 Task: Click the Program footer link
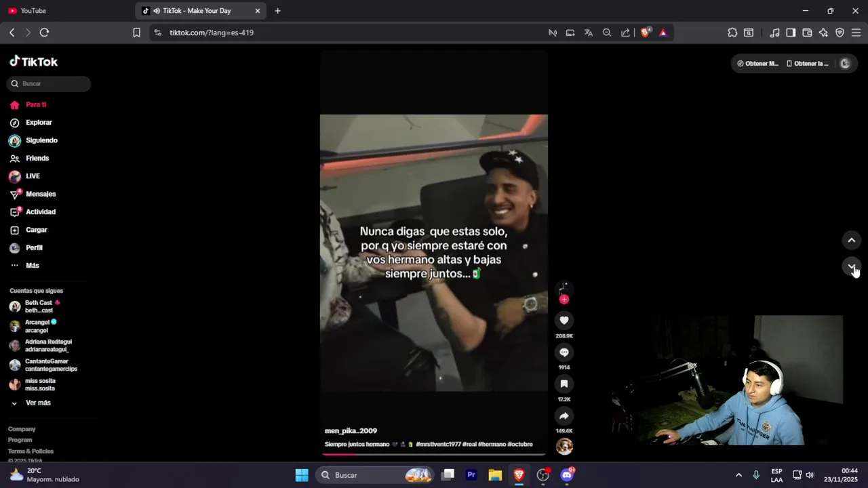pyautogui.click(x=20, y=440)
